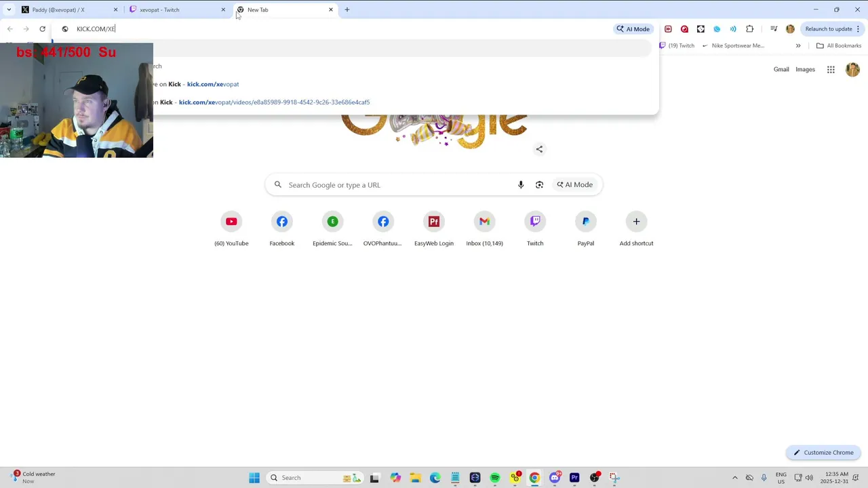Open the (19) Twitch bookmark
Image resolution: width=868 pixels, height=488 pixels.
point(677,45)
